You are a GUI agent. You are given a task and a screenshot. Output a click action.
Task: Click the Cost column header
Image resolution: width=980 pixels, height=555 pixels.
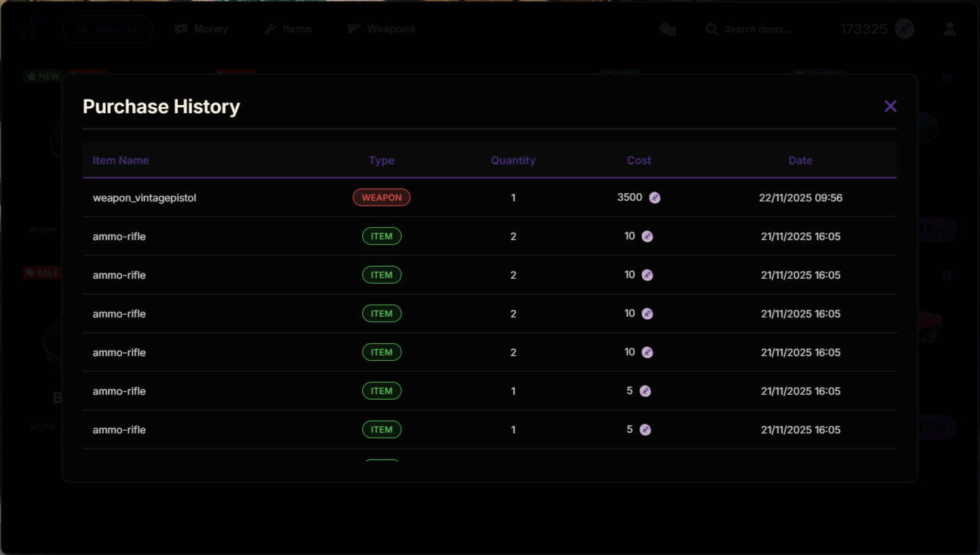tap(639, 161)
